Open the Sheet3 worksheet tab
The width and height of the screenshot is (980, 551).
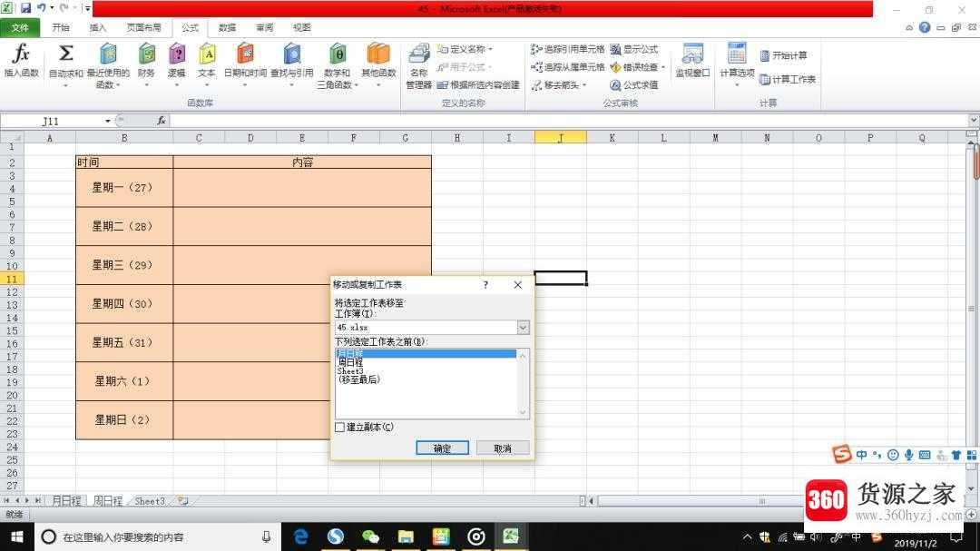point(150,501)
